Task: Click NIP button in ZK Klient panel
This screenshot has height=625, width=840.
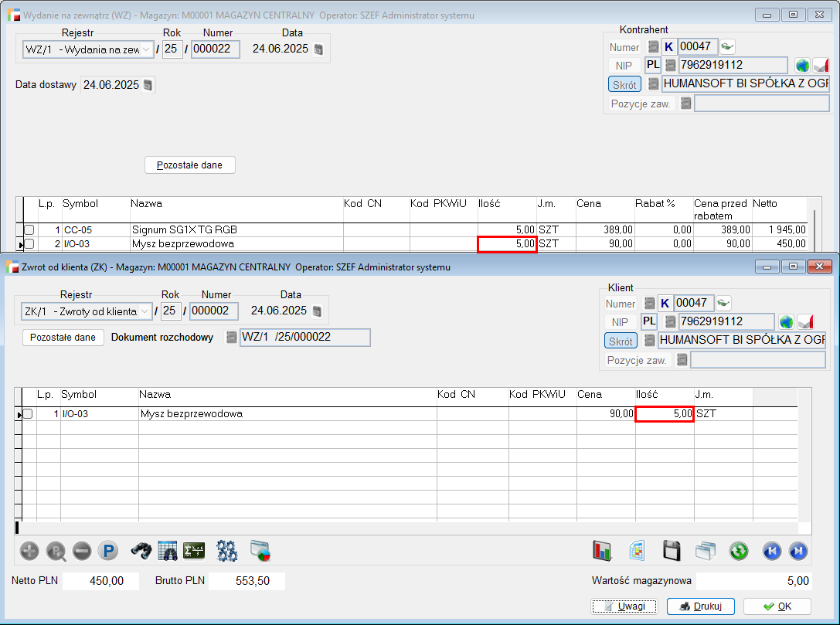Action: pos(620,322)
